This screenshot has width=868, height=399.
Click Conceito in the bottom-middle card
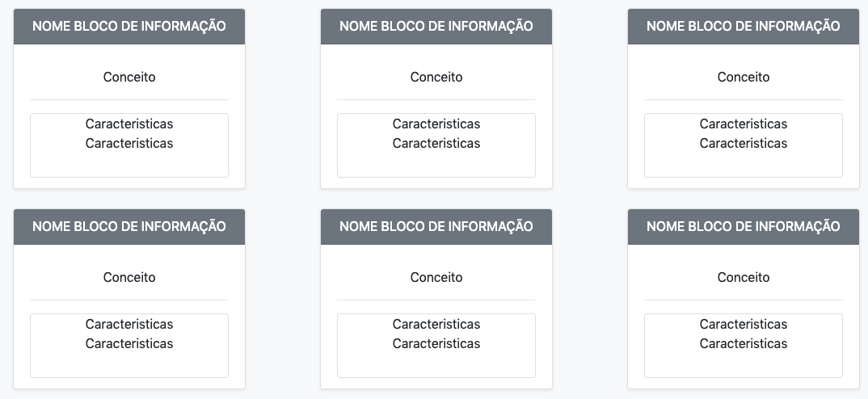click(x=436, y=278)
